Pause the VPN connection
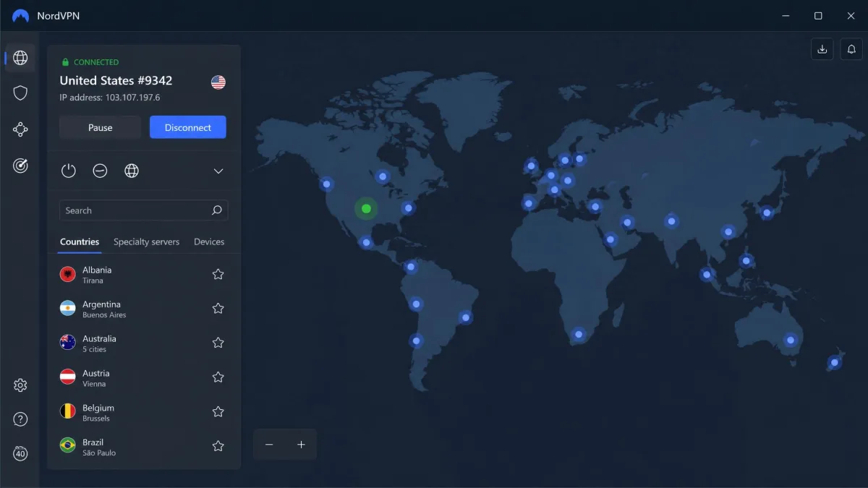 (x=100, y=127)
